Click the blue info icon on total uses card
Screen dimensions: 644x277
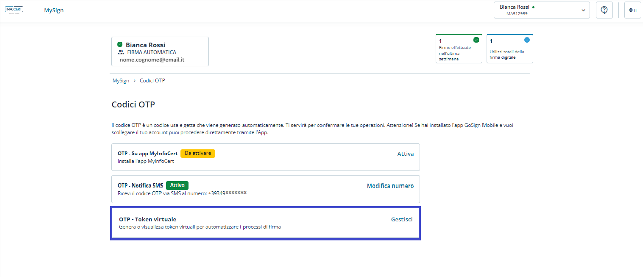pos(527,40)
